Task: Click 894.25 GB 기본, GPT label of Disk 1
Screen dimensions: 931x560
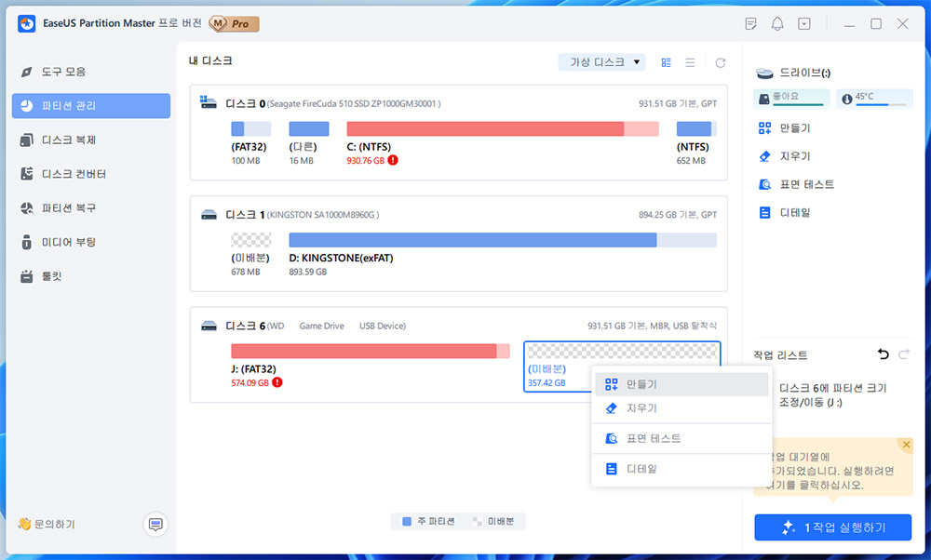Action: [x=678, y=215]
